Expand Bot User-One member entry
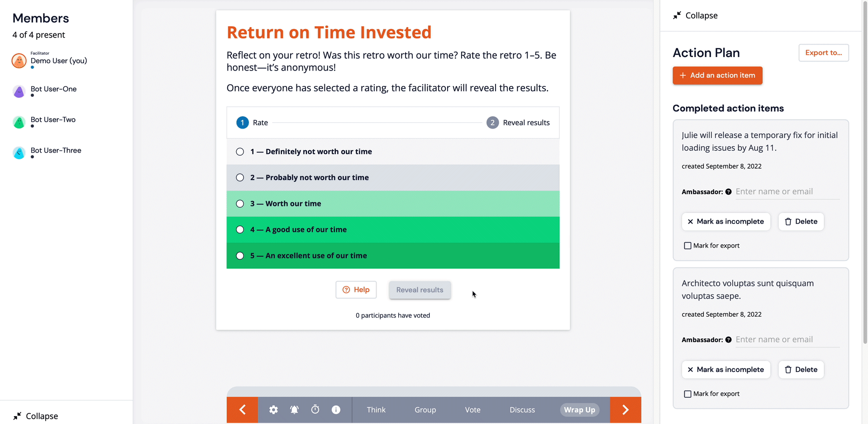This screenshot has height=424, width=868. [53, 89]
